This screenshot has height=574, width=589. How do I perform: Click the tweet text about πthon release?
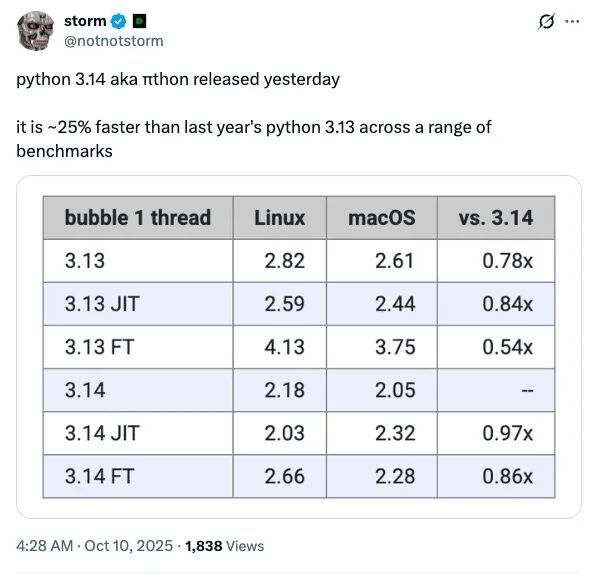pyautogui.click(x=178, y=80)
